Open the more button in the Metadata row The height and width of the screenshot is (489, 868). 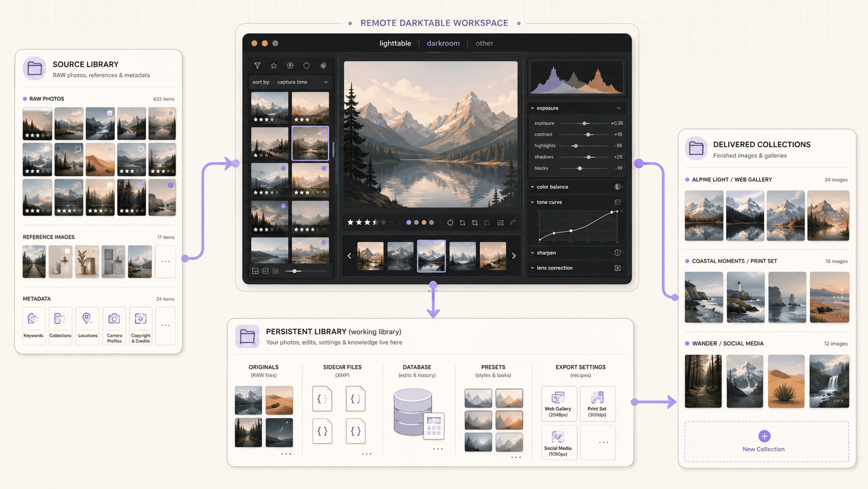pos(165,326)
